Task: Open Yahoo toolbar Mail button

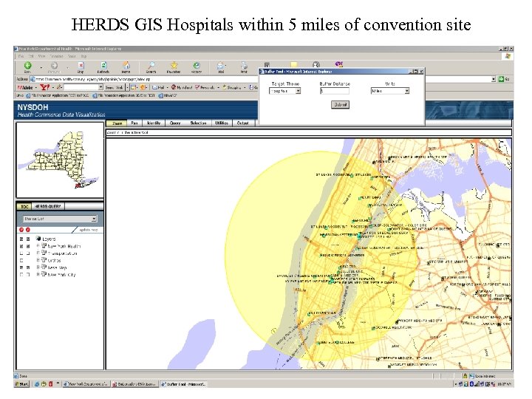Action: click(x=158, y=87)
